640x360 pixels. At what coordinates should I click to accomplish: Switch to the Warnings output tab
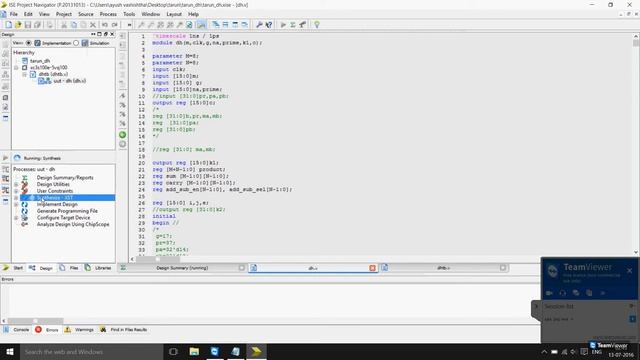pos(80,329)
